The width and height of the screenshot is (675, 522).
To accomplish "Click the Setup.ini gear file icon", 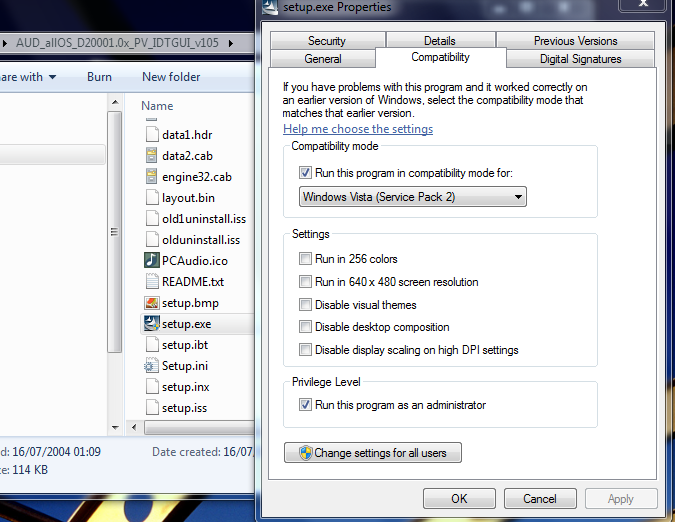I will 152,366.
